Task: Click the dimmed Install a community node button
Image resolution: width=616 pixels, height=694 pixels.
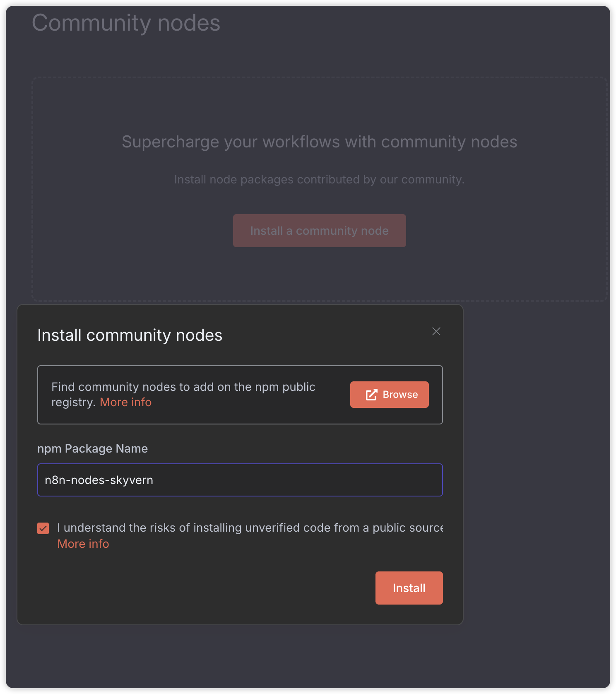Action: [319, 231]
